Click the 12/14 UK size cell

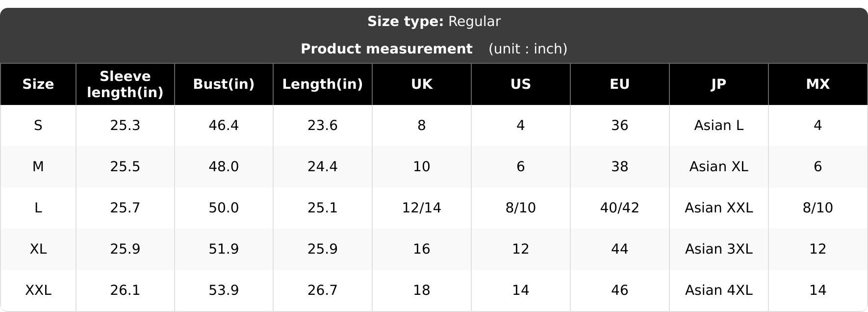[422, 208]
